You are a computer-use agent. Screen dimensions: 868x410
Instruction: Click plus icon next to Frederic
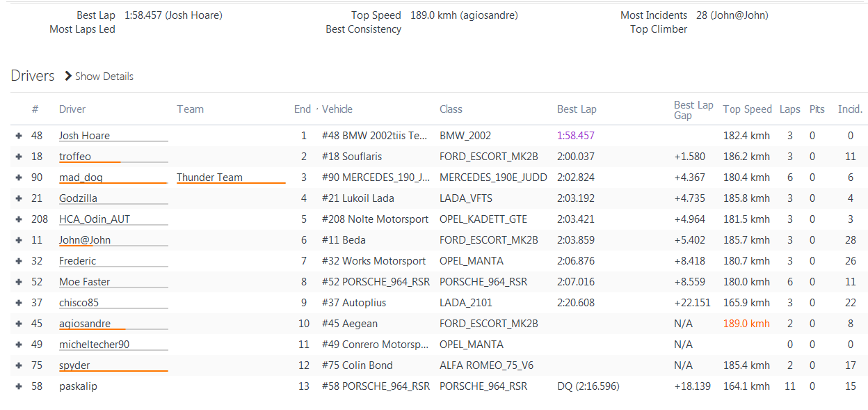coord(19,261)
